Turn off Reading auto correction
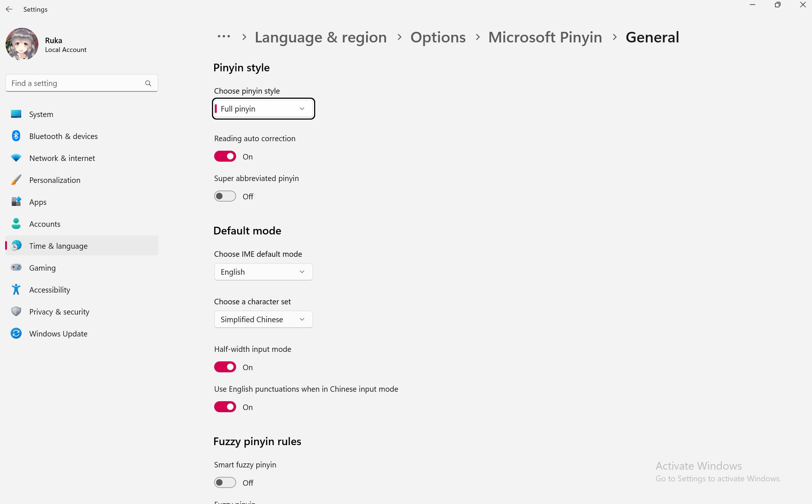 [225, 157]
